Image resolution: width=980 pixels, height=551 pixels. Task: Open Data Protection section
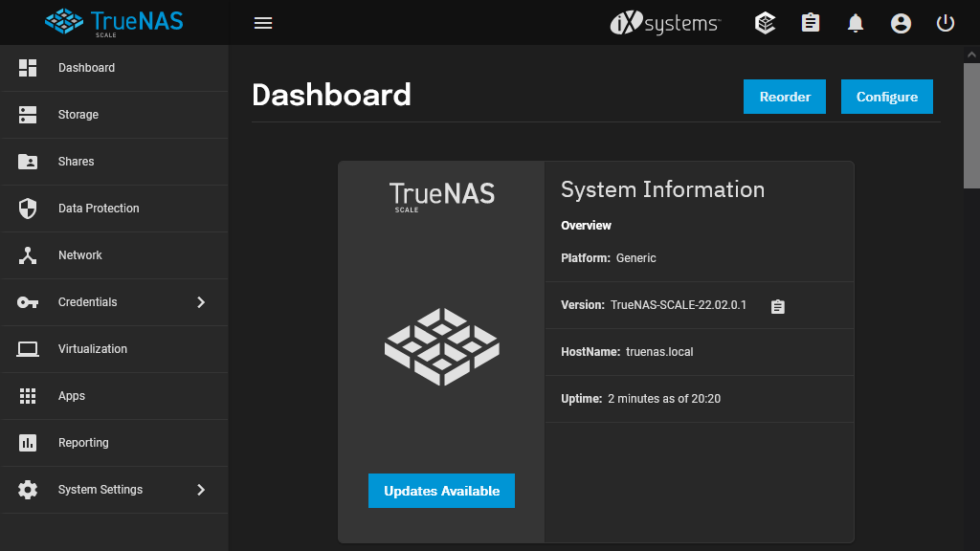[x=115, y=209]
